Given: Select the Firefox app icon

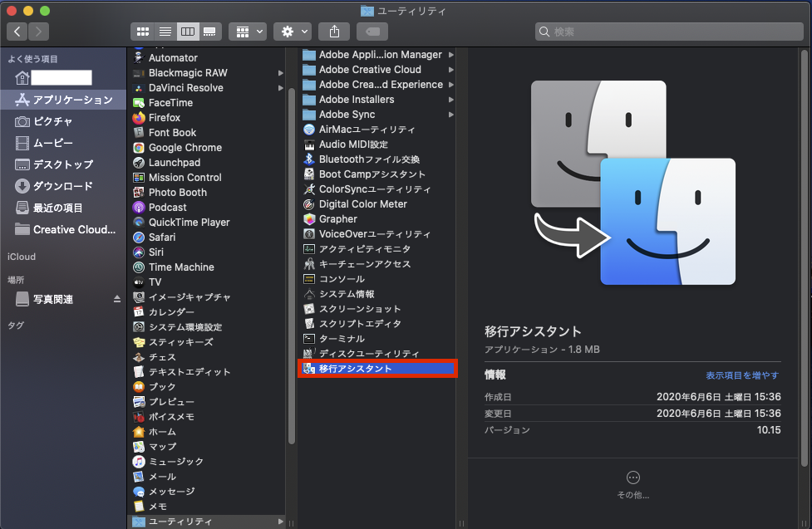Looking at the screenshot, I should coord(138,118).
